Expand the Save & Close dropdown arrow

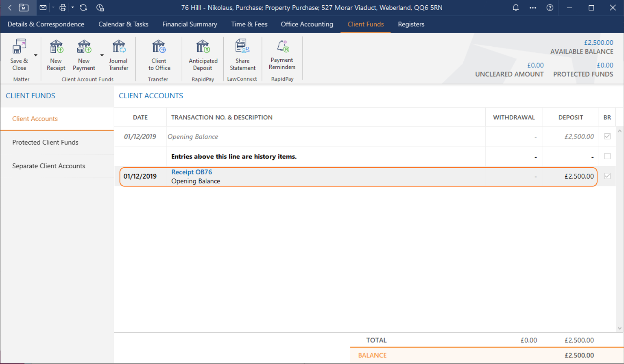[36, 55]
